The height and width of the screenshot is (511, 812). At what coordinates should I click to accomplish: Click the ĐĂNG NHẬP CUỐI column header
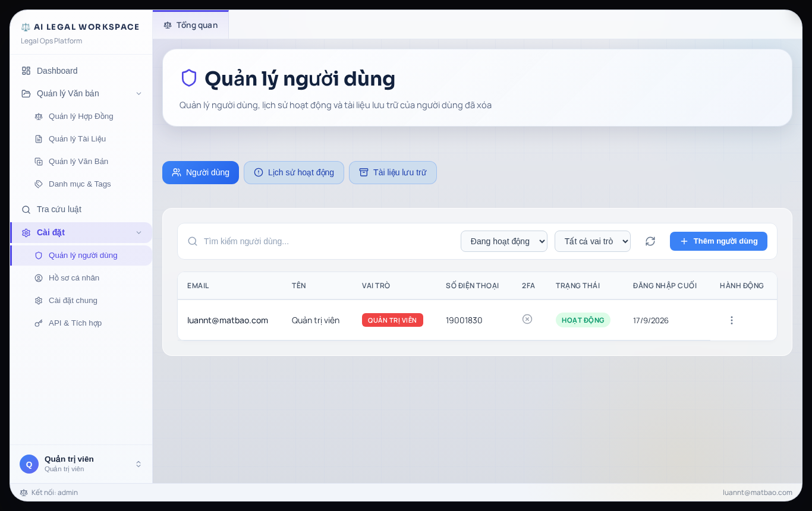[x=665, y=286]
